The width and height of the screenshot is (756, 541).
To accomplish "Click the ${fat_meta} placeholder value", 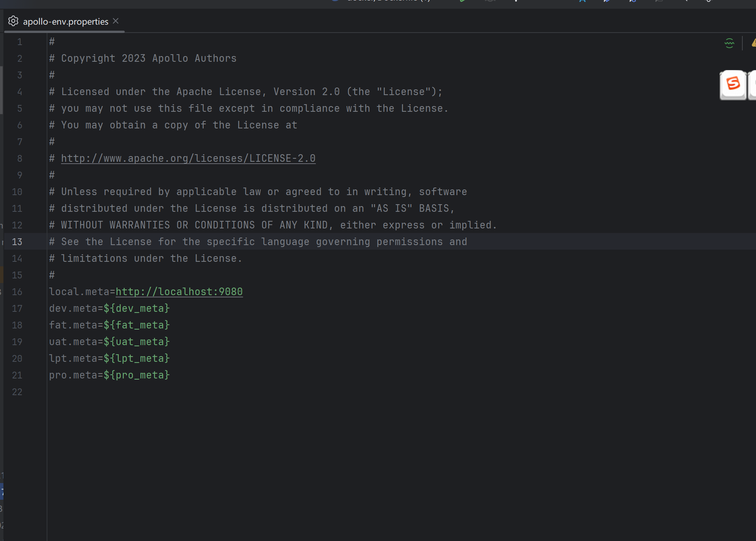I will [137, 325].
